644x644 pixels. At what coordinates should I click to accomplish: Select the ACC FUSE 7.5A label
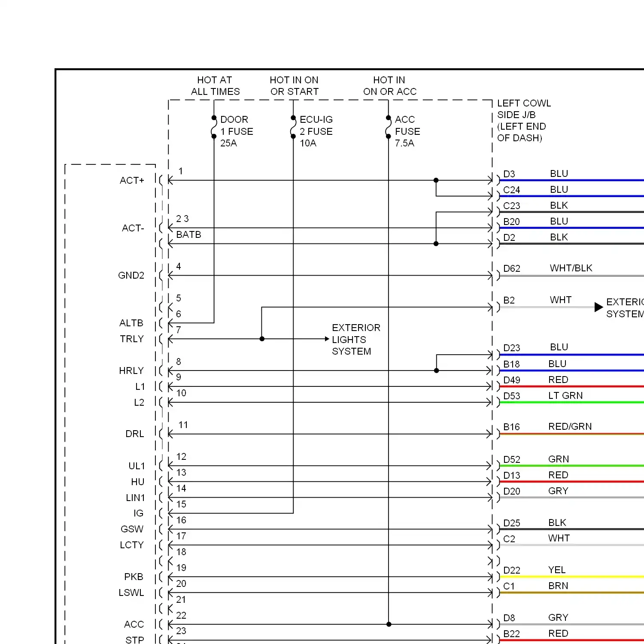coord(407,131)
